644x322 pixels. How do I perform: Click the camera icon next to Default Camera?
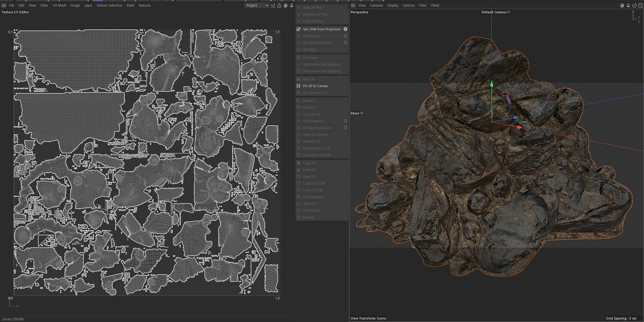tap(509, 12)
